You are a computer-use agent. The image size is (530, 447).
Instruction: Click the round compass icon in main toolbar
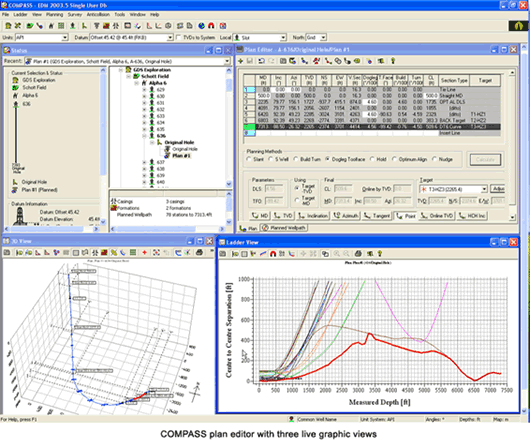click(168, 26)
